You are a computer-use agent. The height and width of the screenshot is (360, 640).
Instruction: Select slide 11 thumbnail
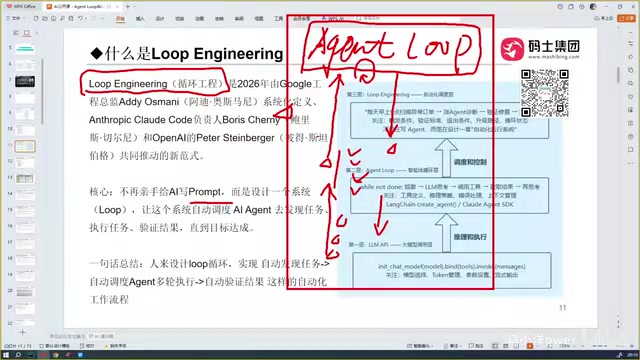pyautogui.click(x=25, y=146)
